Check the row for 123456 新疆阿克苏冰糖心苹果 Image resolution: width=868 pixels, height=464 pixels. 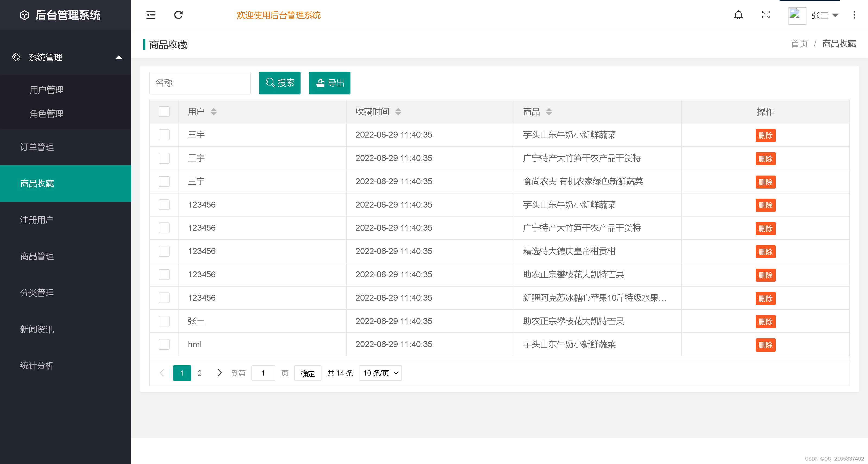[x=164, y=298]
